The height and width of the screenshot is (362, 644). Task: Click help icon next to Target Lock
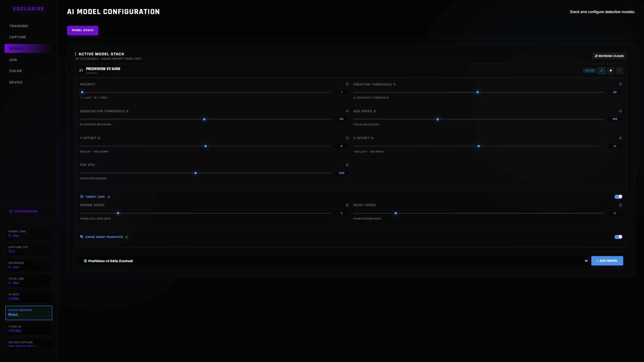pyautogui.click(x=109, y=197)
